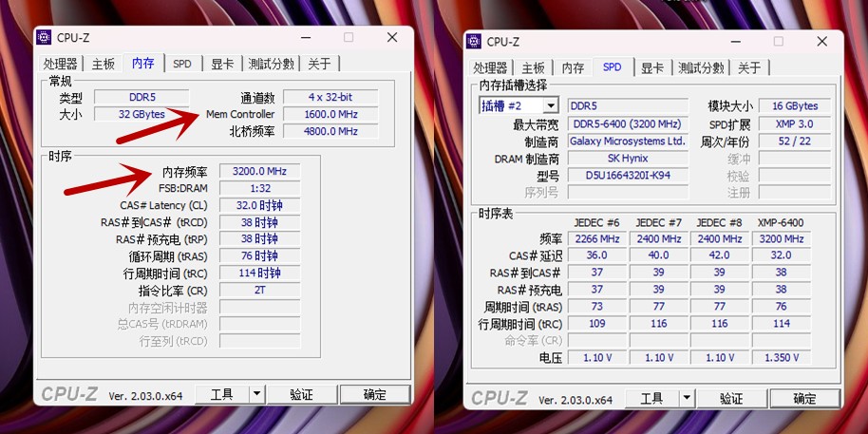Click the JEDEC #6 column header
The height and width of the screenshot is (434, 868).
[596, 222]
